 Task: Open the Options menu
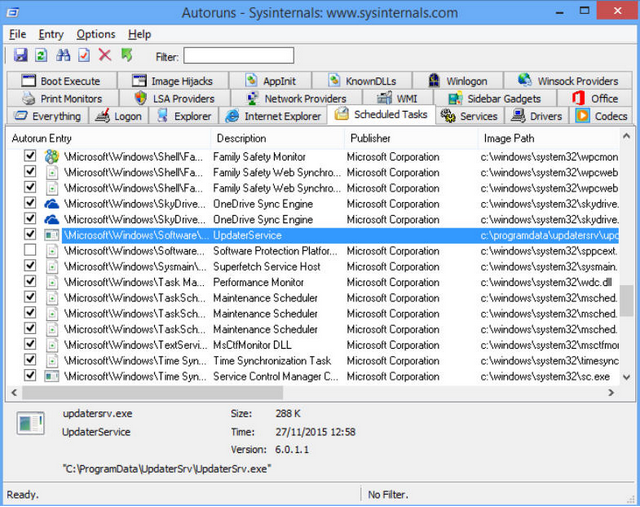[x=96, y=34]
